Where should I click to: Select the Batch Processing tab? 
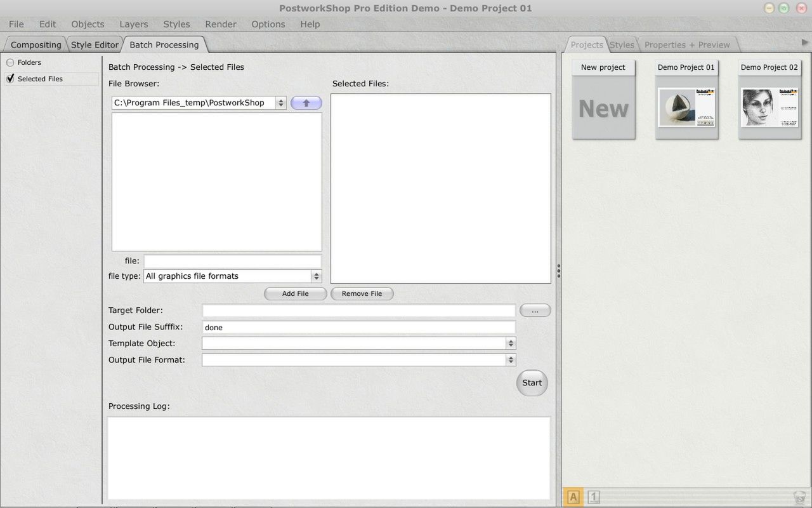pos(164,44)
